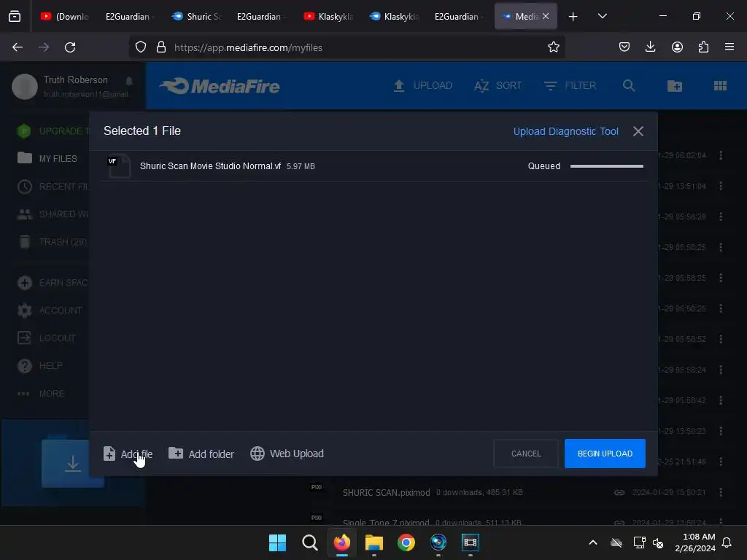Click the Upgrade link in sidebar

pyautogui.click(x=53, y=131)
